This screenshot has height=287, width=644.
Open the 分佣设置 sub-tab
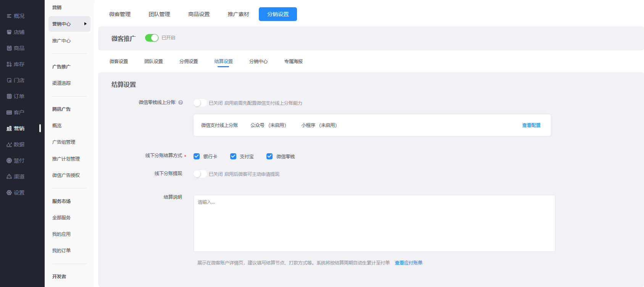pyautogui.click(x=189, y=62)
